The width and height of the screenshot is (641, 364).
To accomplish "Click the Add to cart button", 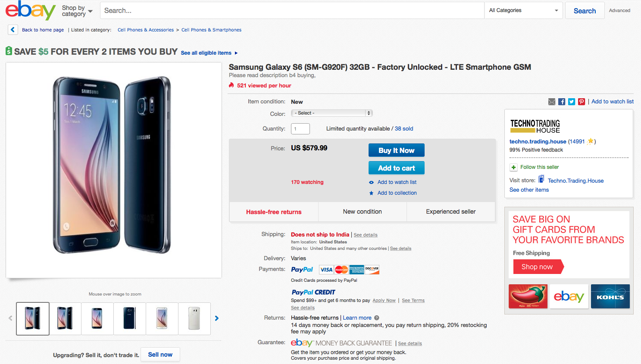I will tap(396, 168).
